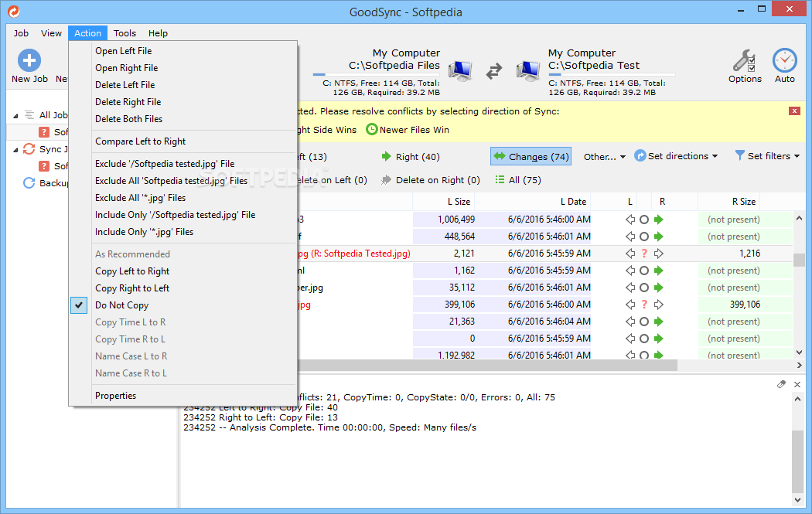The height and width of the screenshot is (514, 812).
Task: Show All (75) files filter
Action: pyautogui.click(x=518, y=179)
